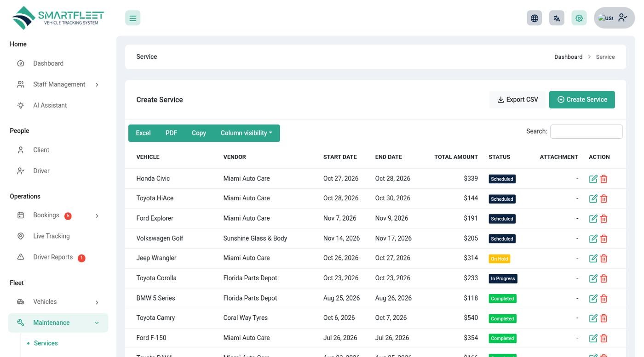Click the Export CSV button

(x=517, y=100)
